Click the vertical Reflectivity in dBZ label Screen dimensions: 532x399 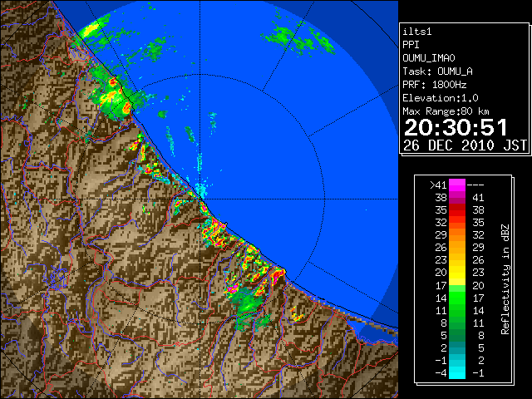tap(505, 279)
